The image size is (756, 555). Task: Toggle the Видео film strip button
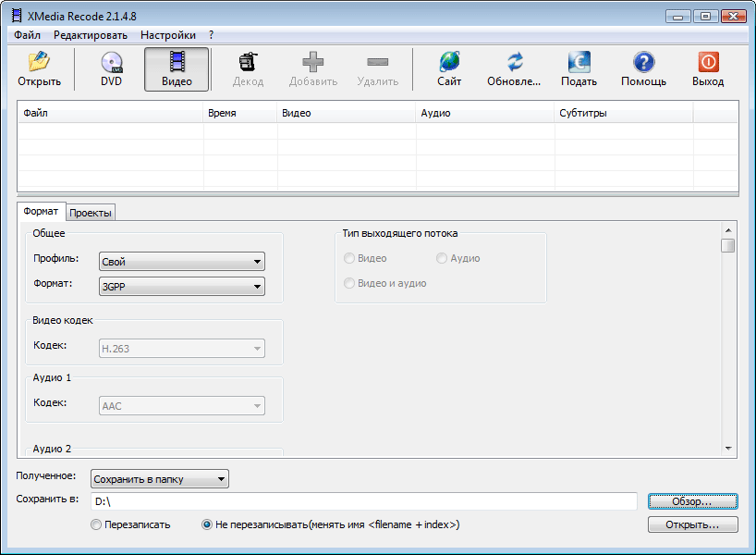pyautogui.click(x=177, y=69)
